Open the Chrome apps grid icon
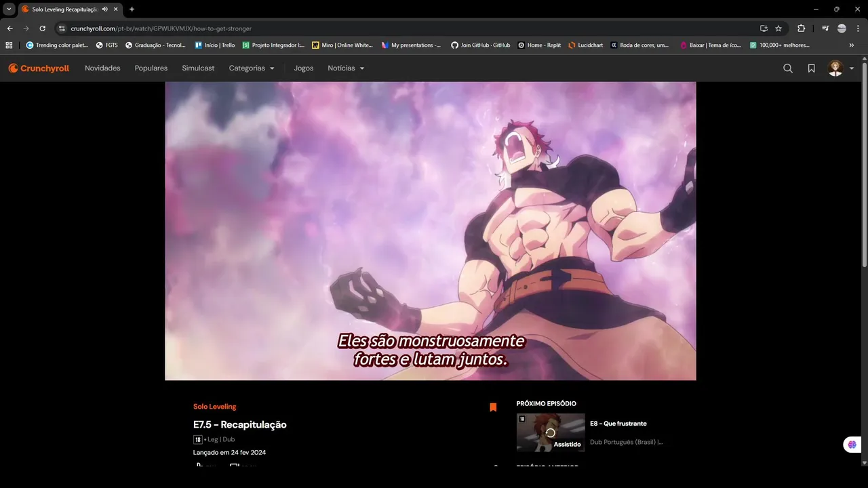The image size is (868, 488). pyautogui.click(x=9, y=45)
